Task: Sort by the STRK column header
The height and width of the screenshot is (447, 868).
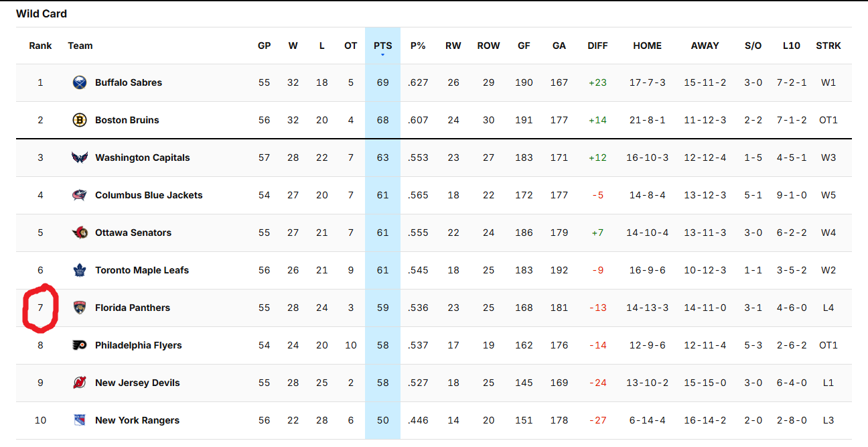Action: point(828,46)
